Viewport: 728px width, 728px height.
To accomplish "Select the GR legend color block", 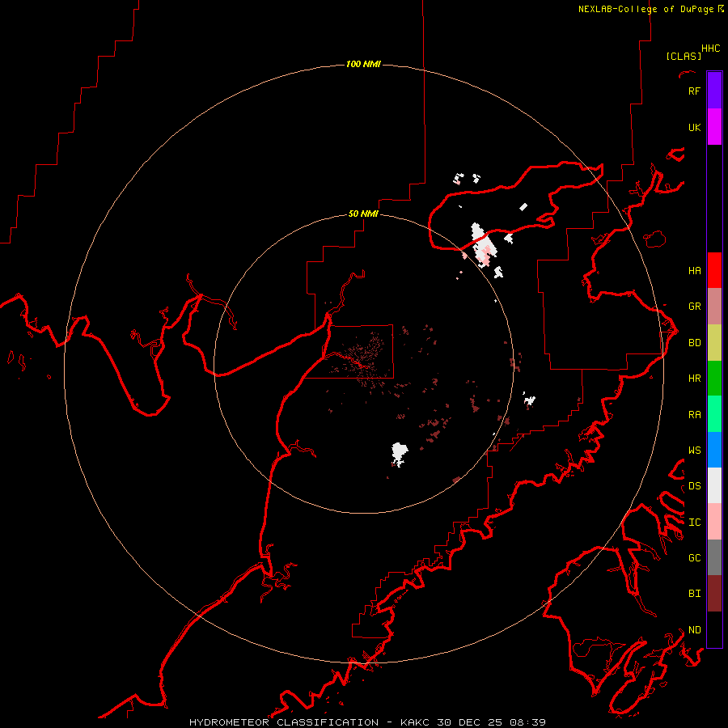I will [x=714, y=307].
